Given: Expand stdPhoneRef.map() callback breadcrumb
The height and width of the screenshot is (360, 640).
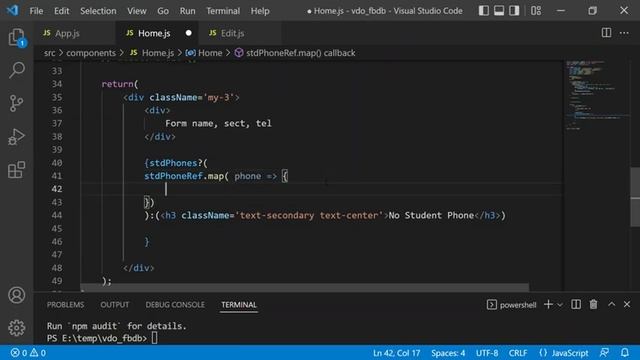Looking at the screenshot, I should pyautogui.click(x=295, y=53).
